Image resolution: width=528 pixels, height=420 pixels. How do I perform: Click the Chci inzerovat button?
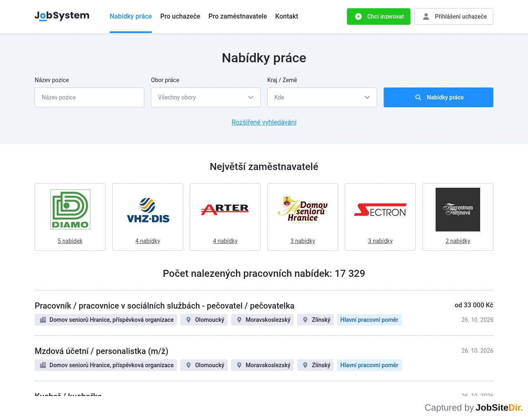coord(379,17)
